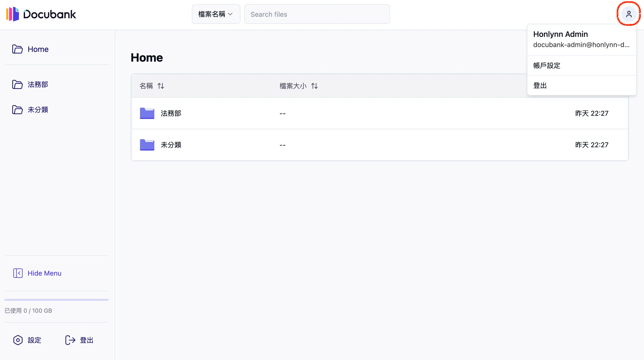Viewport: 644px width, 360px height.
Task: Open the 未分類 folder icon in the file list
Action: (147, 145)
